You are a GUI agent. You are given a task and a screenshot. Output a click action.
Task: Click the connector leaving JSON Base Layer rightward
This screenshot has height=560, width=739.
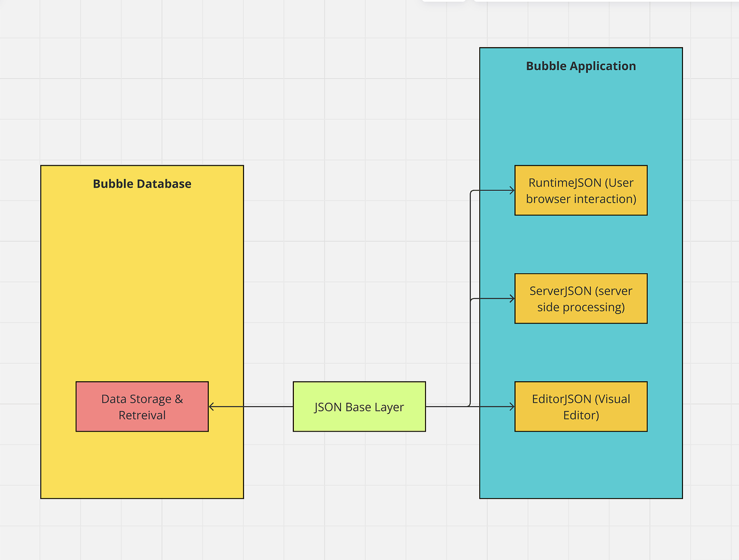coord(448,407)
